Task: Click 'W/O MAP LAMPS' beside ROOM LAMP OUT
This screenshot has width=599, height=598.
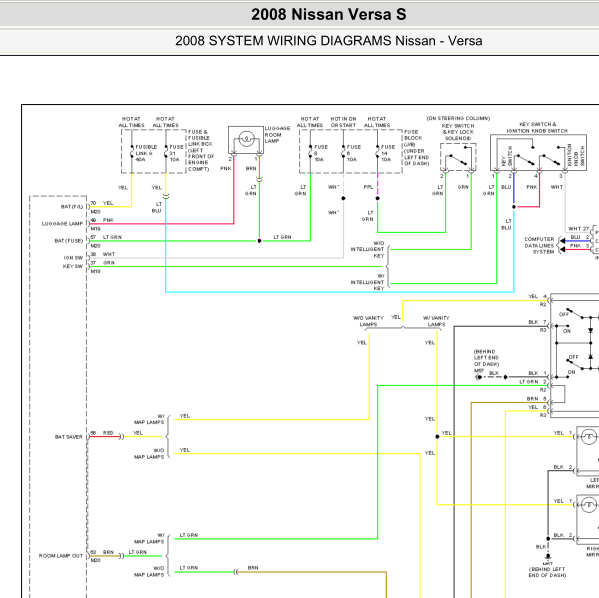Action: coord(149,572)
